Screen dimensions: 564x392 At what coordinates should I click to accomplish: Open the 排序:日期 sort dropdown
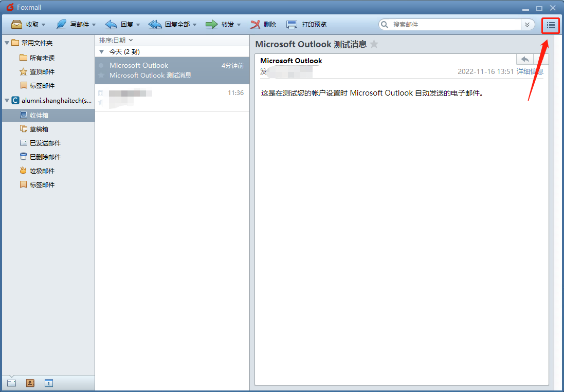click(116, 40)
